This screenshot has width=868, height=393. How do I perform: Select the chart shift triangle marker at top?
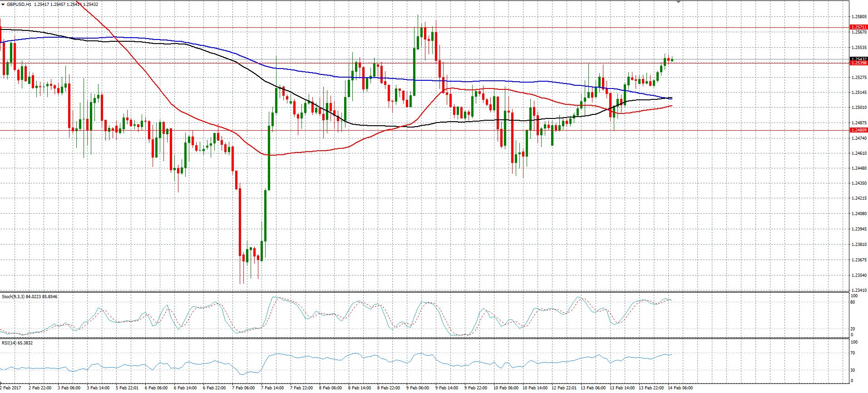679,2
